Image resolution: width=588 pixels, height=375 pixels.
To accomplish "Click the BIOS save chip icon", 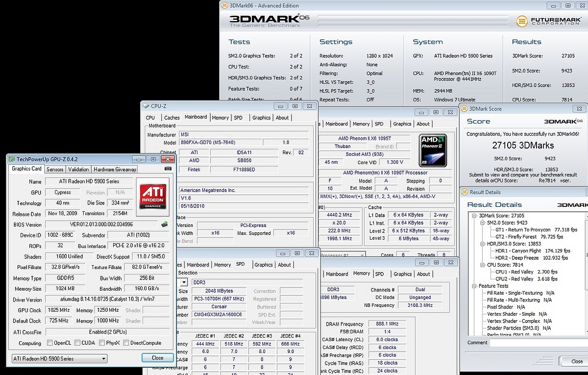I will pos(165,225).
